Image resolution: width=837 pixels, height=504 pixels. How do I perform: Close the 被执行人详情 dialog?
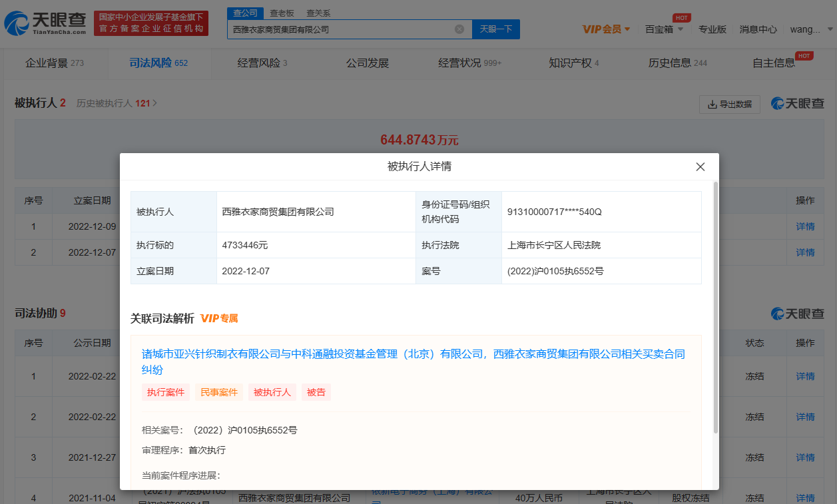click(700, 167)
